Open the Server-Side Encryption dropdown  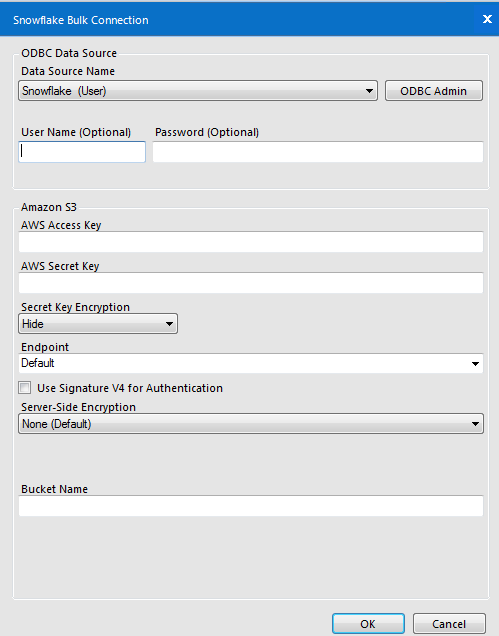click(x=251, y=424)
